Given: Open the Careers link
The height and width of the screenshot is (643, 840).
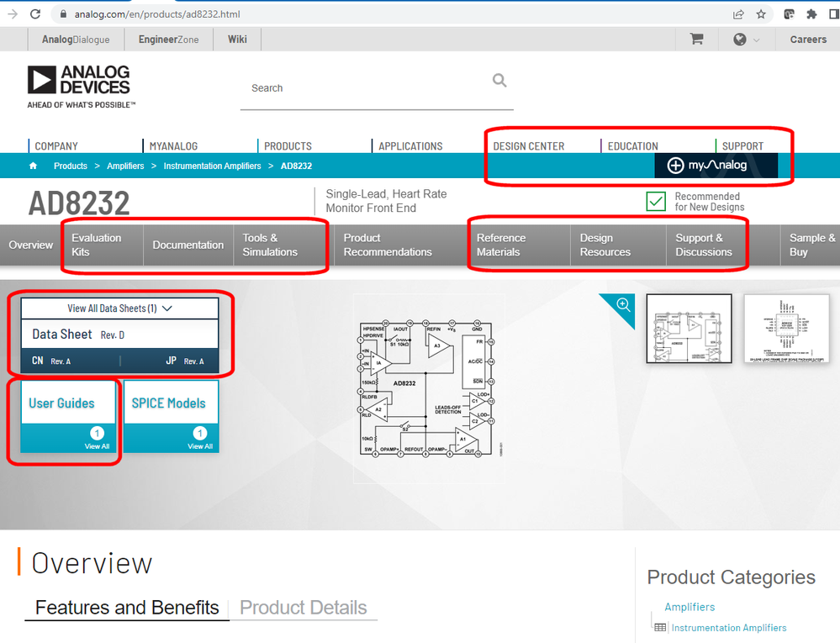Looking at the screenshot, I should tap(808, 39).
